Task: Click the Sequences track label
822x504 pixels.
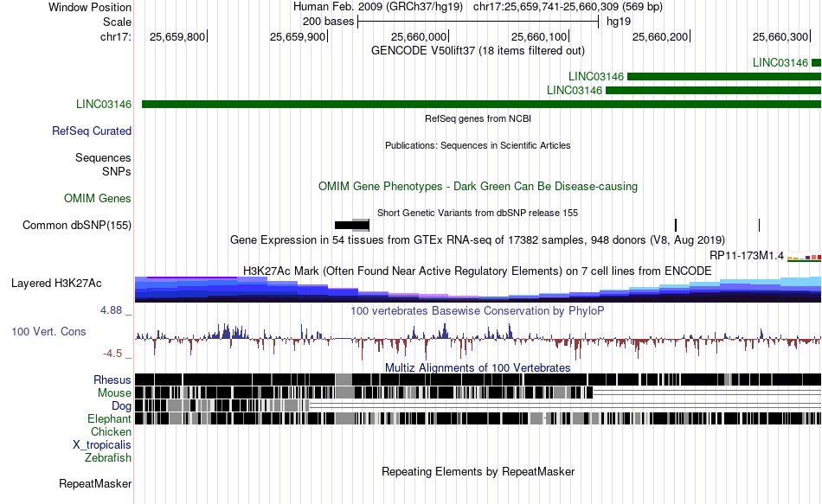Action: coord(103,157)
